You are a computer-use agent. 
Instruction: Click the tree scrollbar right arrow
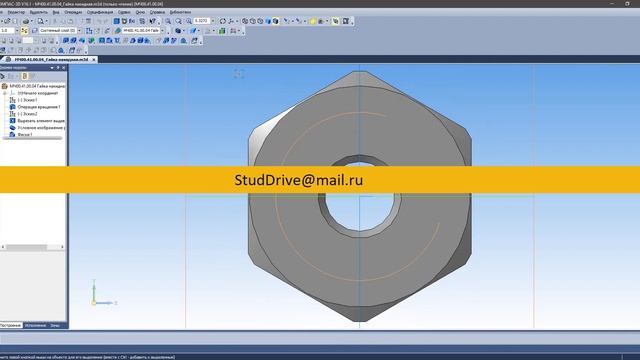pos(62,247)
